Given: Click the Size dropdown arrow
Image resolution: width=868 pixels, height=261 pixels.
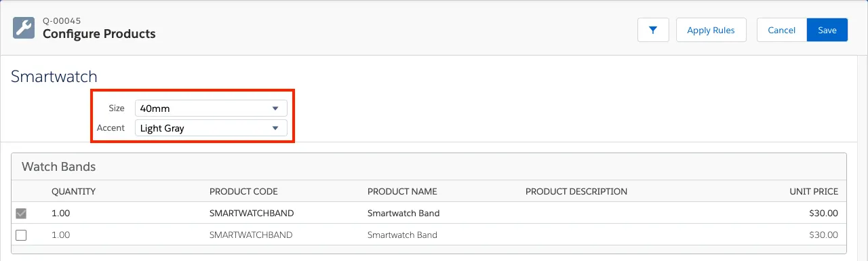Looking at the screenshot, I should [275, 108].
